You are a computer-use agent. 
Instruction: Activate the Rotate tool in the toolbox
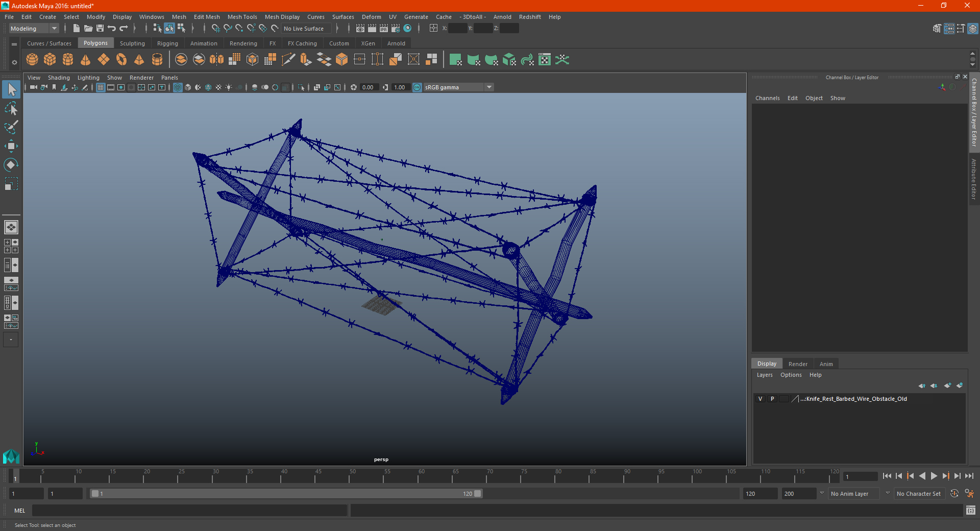11,165
